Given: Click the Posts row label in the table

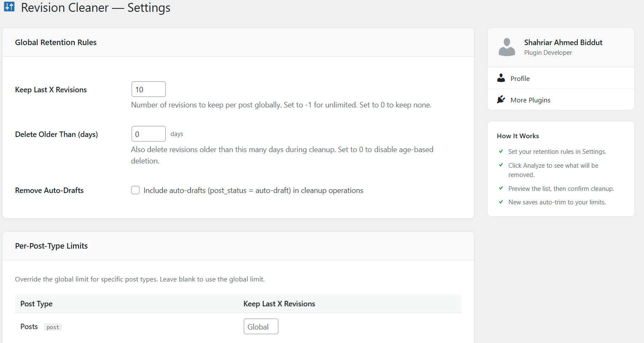Looking at the screenshot, I should pyautogui.click(x=29, y=326).
